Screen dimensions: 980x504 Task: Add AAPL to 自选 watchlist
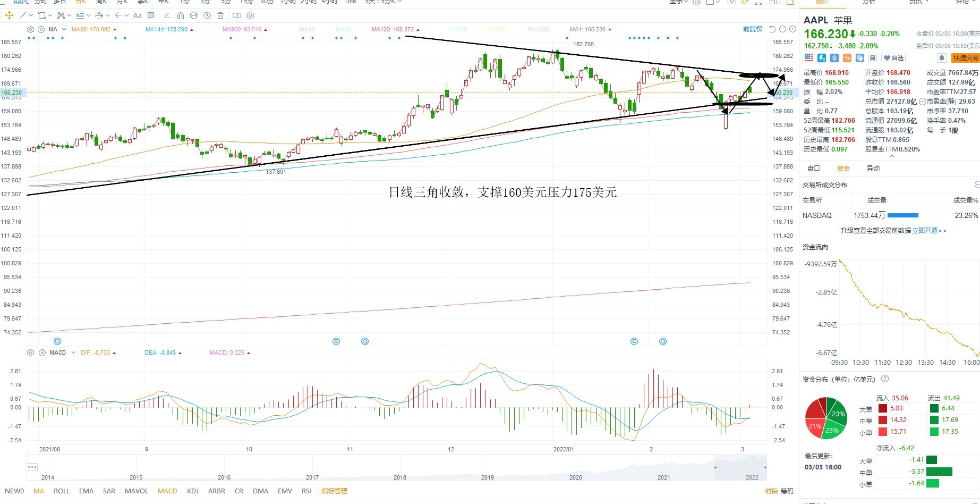coord(893,57)
